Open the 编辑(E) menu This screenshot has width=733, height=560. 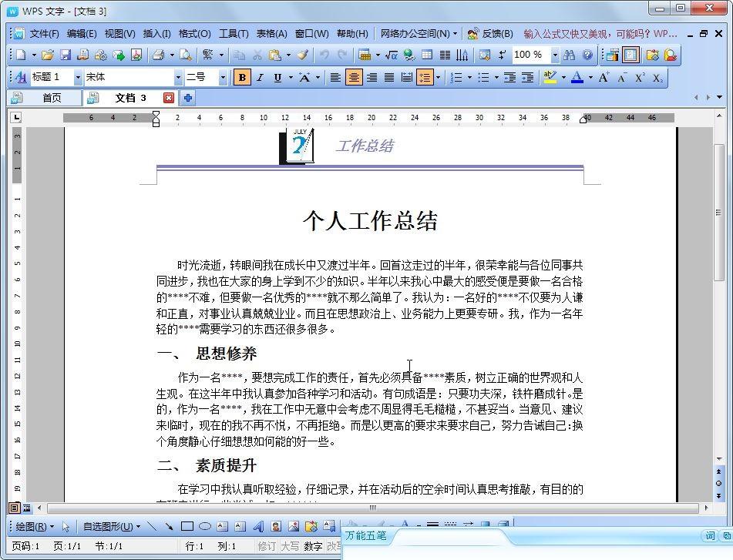82,34
